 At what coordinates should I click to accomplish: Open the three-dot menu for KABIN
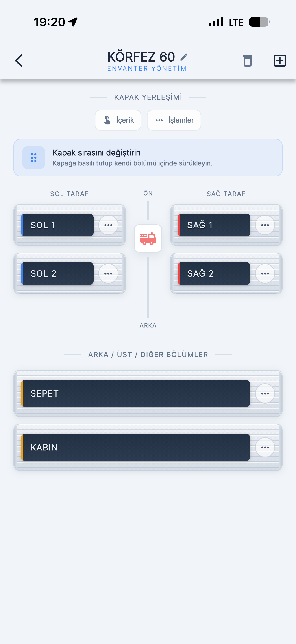(x=265, y=447)
